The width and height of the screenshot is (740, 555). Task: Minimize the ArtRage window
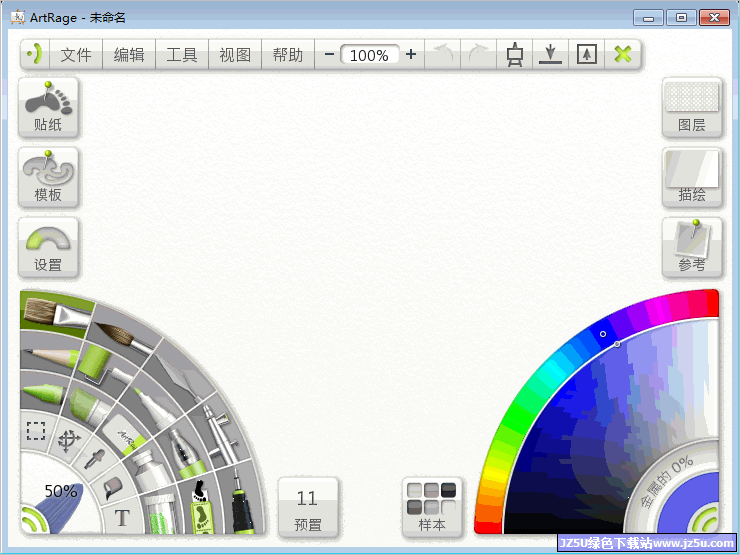coord(648,18)
